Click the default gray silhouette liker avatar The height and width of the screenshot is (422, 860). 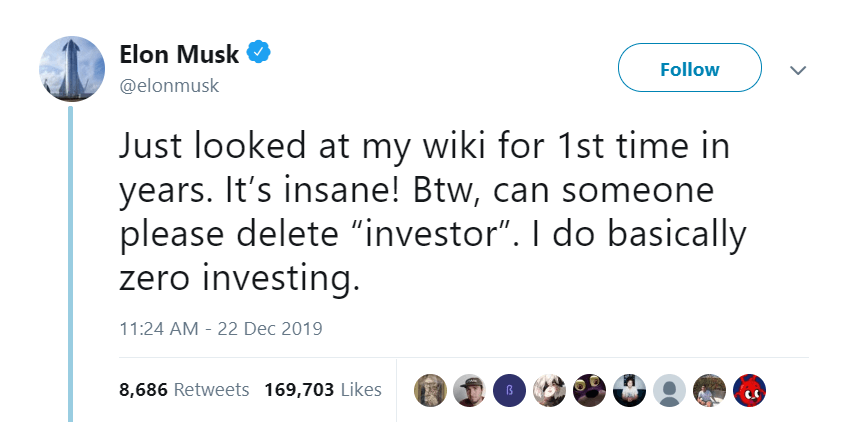(669, 390)
